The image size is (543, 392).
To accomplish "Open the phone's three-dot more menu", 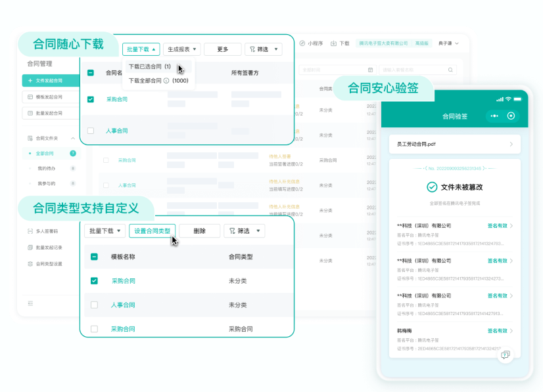I will click(494, 116).
